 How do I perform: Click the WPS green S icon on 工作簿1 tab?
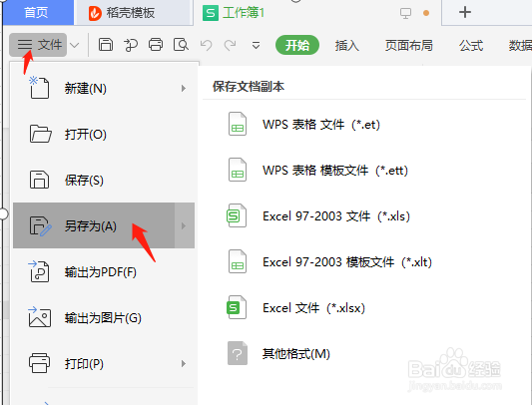point(211,13)
